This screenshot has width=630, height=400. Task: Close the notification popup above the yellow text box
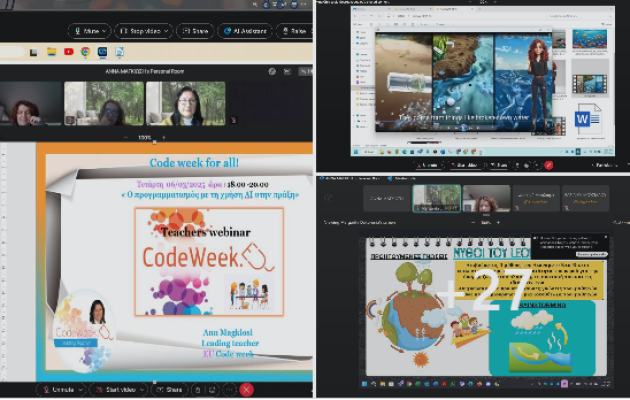click(x=606, y=237)
